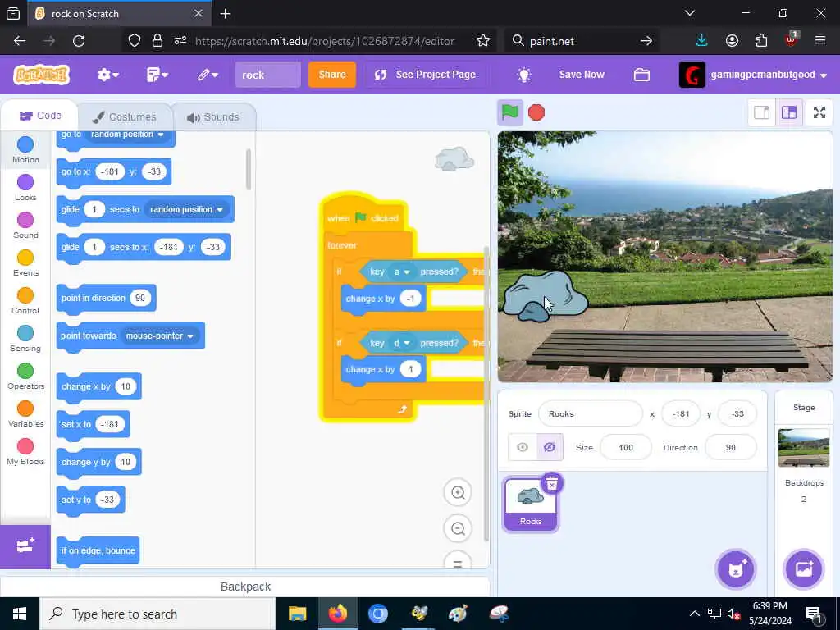
Task: Click the sprite Direction field
Action: point(731,447)
